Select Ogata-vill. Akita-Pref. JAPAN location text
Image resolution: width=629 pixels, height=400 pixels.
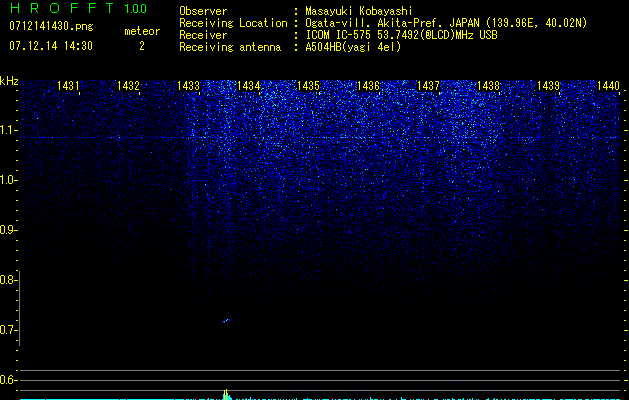446,23
